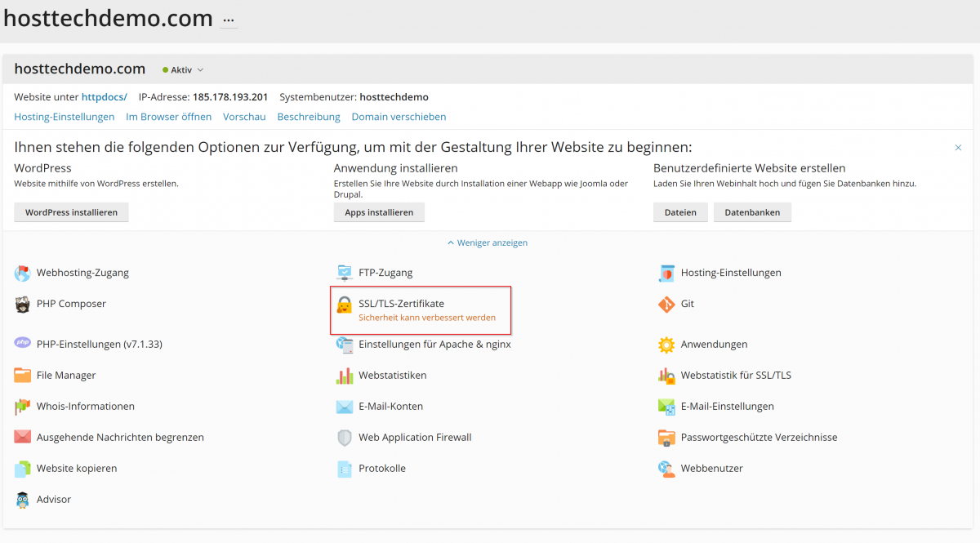Click the Datenbanken button

tap(752, 212)
